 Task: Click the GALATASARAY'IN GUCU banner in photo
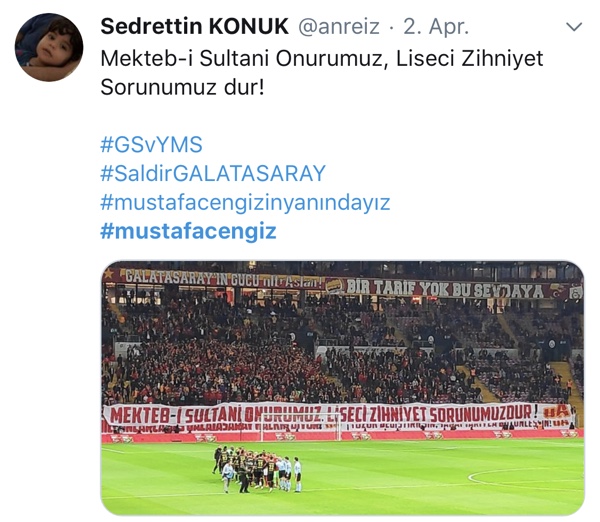tap(223, 279)
